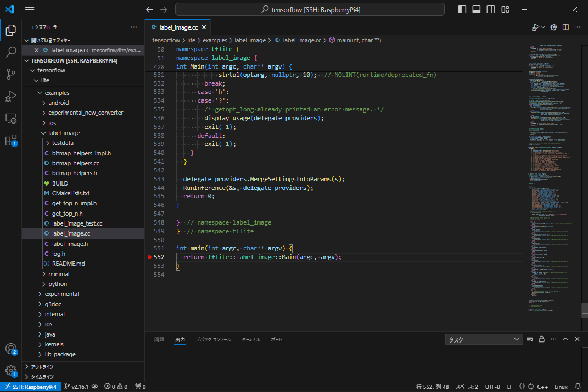Image resolution: width=588 pixels, height=392 pixels.
Task: Run the file with play button
Action: 535,27
